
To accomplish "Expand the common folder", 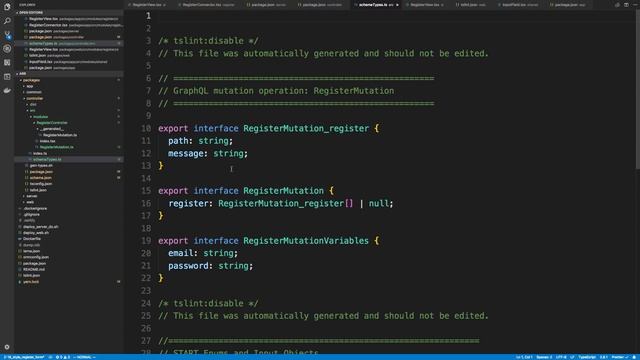I will pyautogui.click(x=32, y=92).
